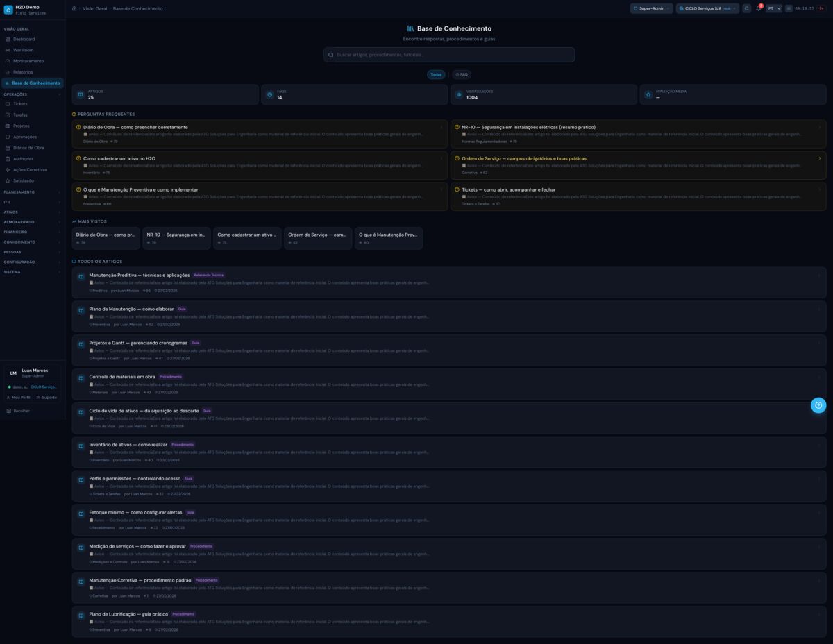Open FAQ 'Tickets — como abrir, acompanhar e fechar'

pyautogui.click(x=639, y=196)
